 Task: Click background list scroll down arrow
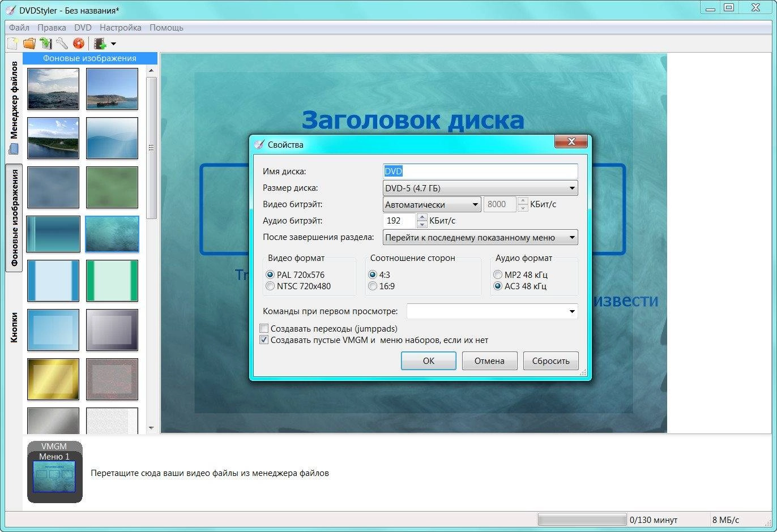coord(151,428)
